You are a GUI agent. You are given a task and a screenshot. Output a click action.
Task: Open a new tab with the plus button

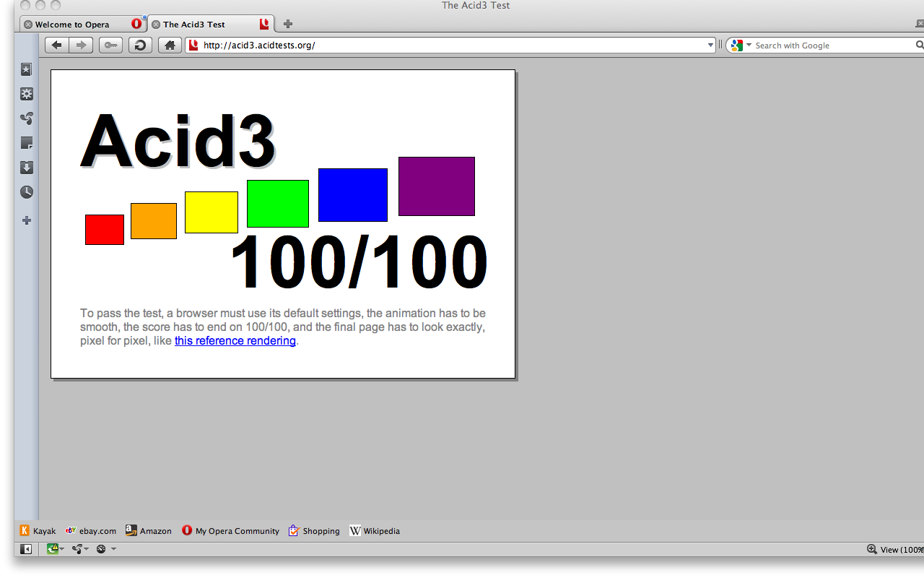coord(287,23)
